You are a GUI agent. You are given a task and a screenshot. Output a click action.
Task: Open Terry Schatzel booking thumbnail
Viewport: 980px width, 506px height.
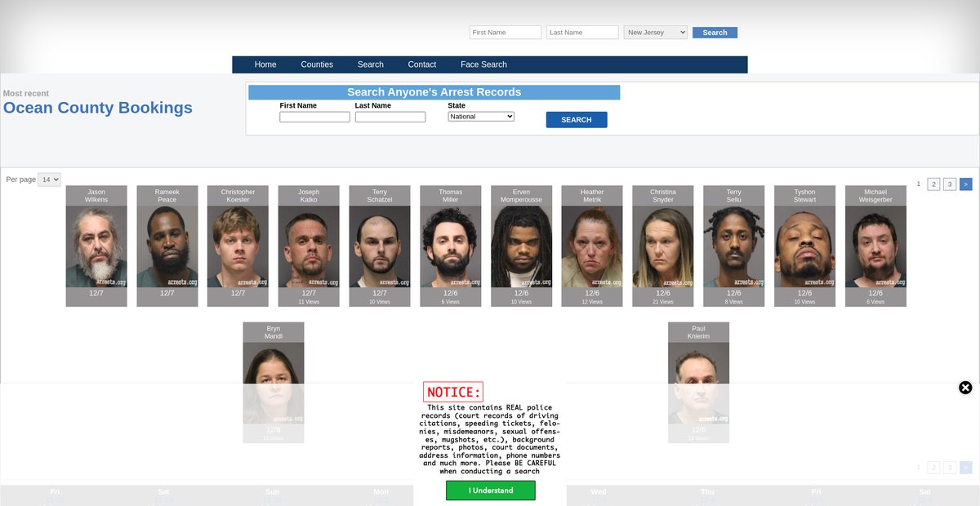pos(380,246)
